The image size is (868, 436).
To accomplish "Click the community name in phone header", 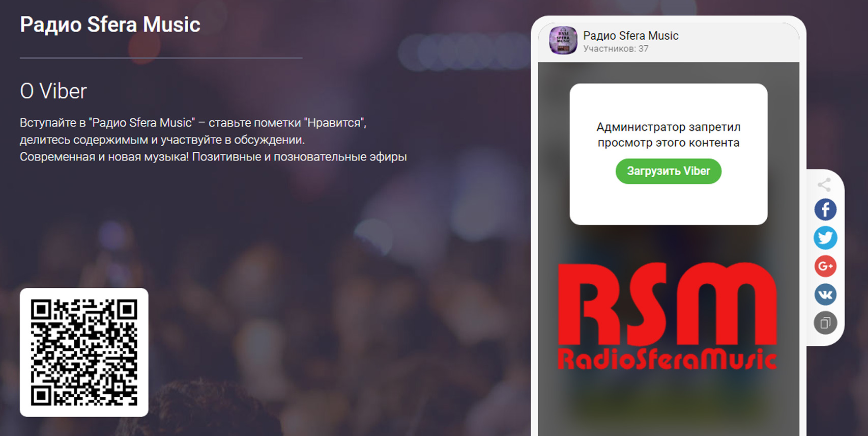I will (x=630, y=36).
